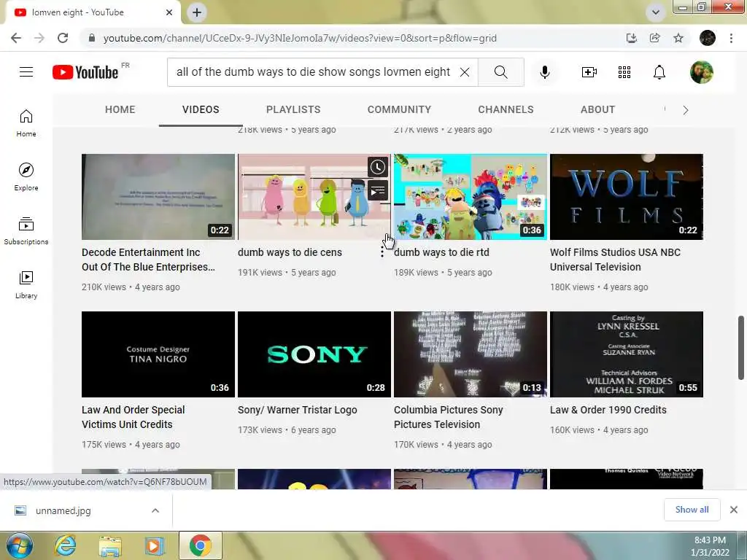Screen dimensions: 747x560
Task: Play the WOLF FILMS thumbnail
Action: (627, 197)
